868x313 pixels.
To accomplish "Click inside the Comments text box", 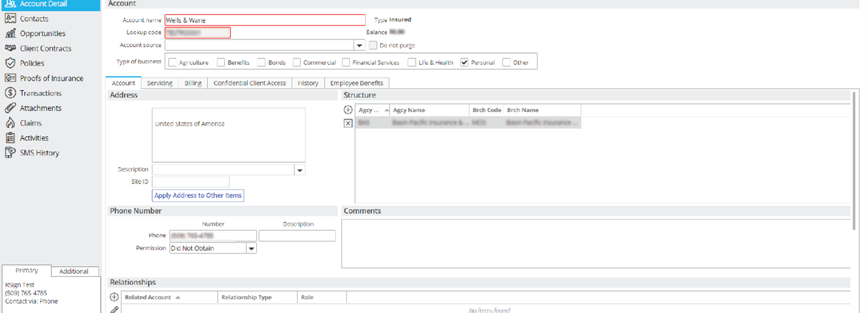I will tap(596, 243).
